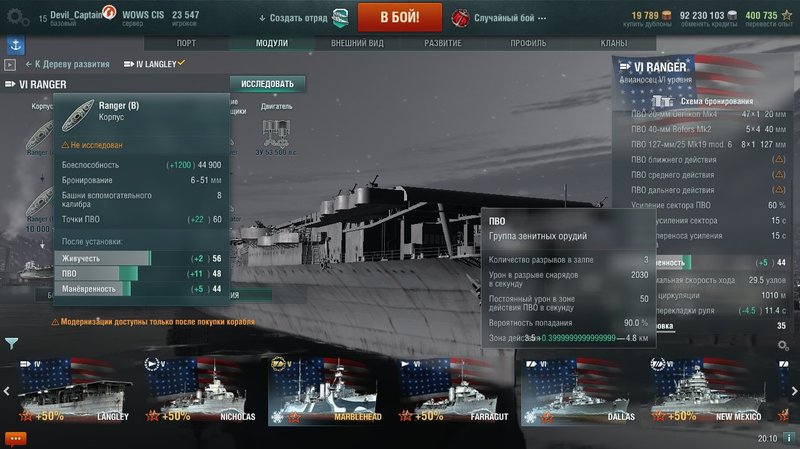The height and width of the screenshot is (449, 800).
Task: Open the chat bubble icon
Action: [x=15, y=439]
